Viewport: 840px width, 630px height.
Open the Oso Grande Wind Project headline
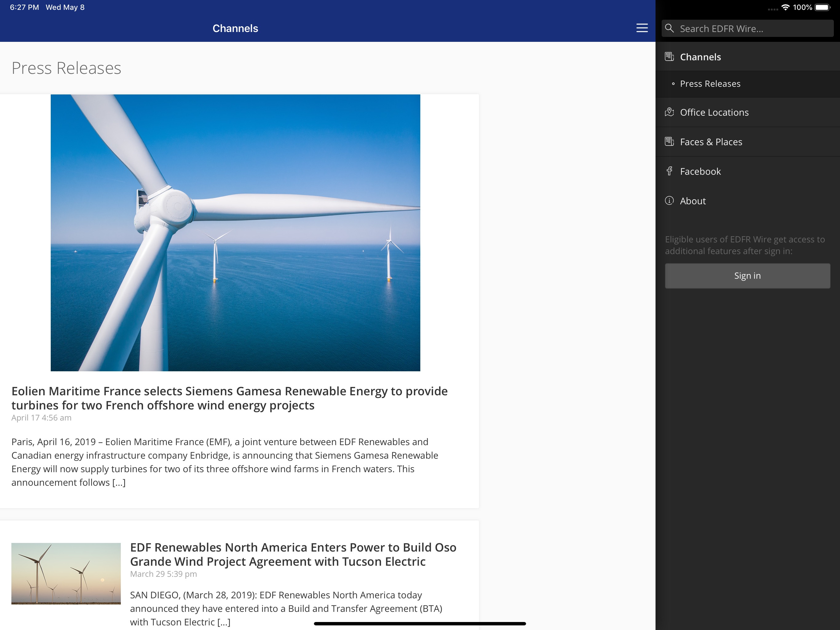(293, 554)
